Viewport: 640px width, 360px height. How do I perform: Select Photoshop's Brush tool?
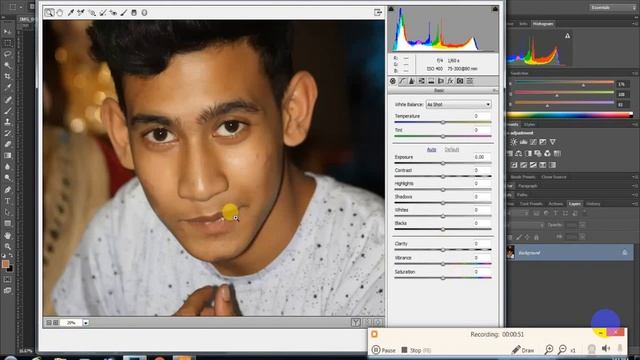[x=7, y=111]
